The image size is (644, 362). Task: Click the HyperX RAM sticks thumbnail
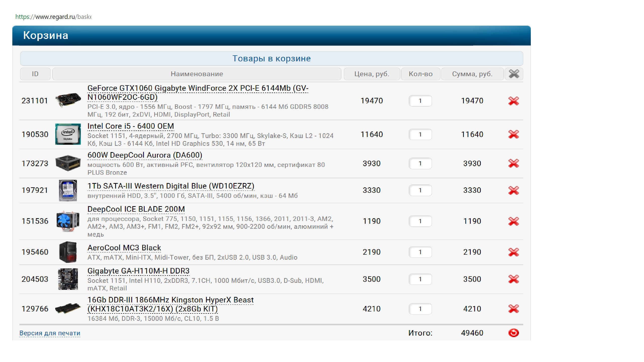point(68,309)
